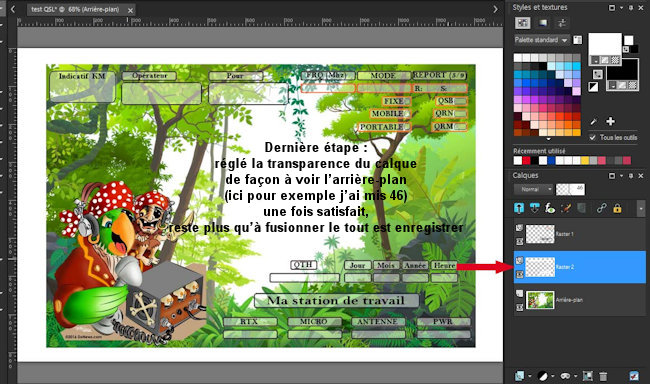Toggle the lock transparency padlock icon
The height and width of the screenshot is (384, 650).
[617, 208]
